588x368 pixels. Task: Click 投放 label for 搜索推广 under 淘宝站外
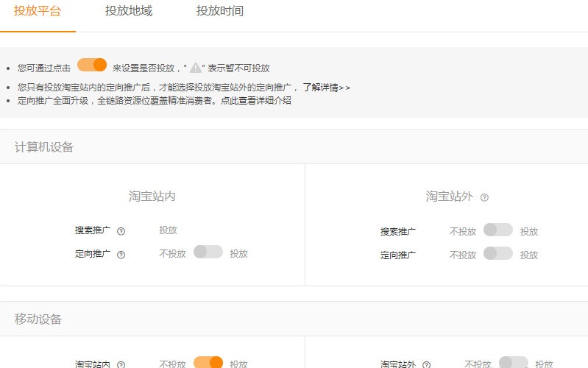pyautogui.click(x=528, y=231)
